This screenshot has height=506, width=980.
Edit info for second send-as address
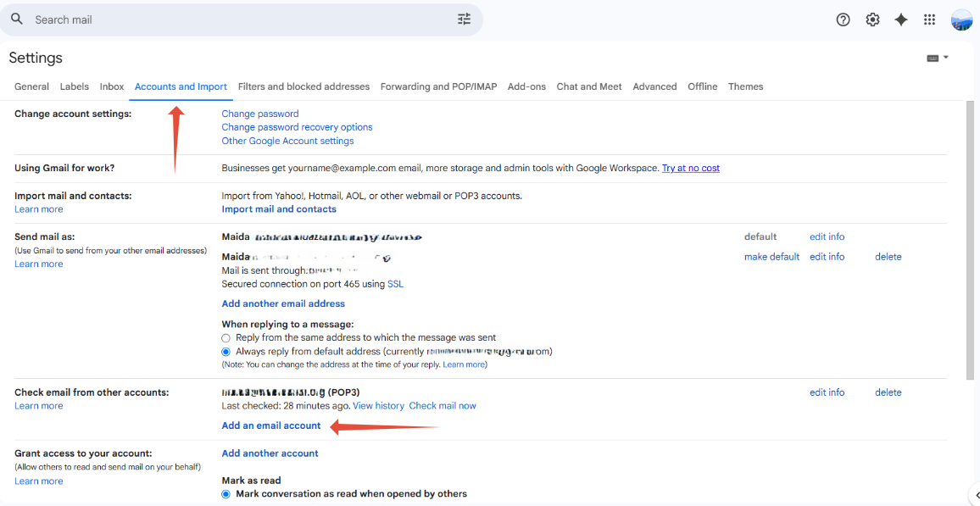[827, 257]
